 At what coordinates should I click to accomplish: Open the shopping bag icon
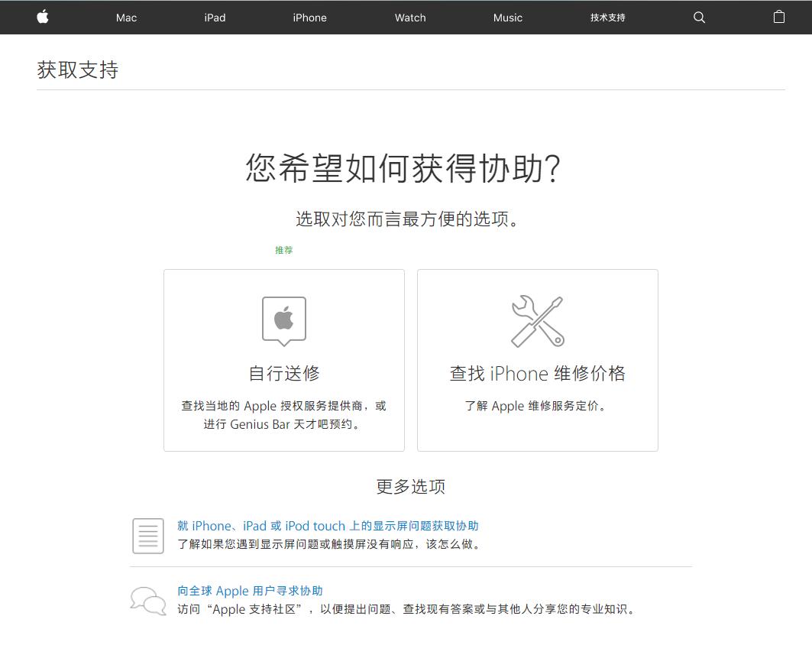point(778,17)
